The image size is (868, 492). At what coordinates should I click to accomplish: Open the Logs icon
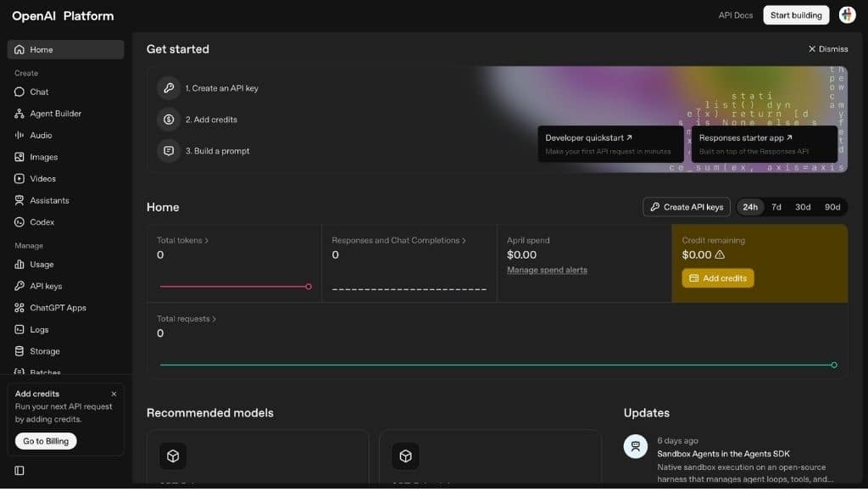(x=19, y=329)
